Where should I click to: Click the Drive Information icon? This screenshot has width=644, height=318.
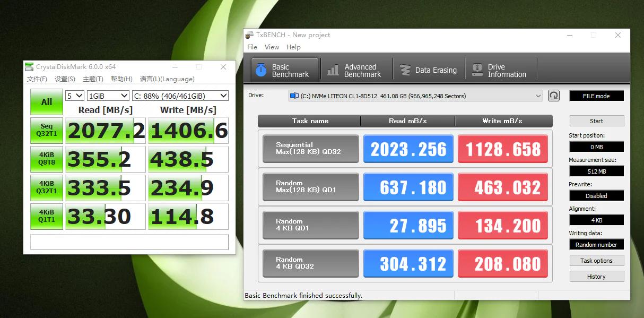[x=477, y=70]
